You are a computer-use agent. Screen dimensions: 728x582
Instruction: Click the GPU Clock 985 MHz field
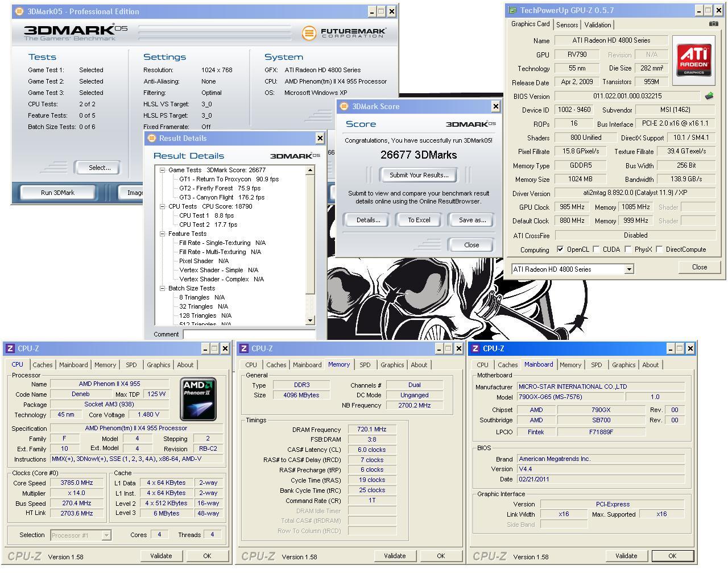point(572,207)
